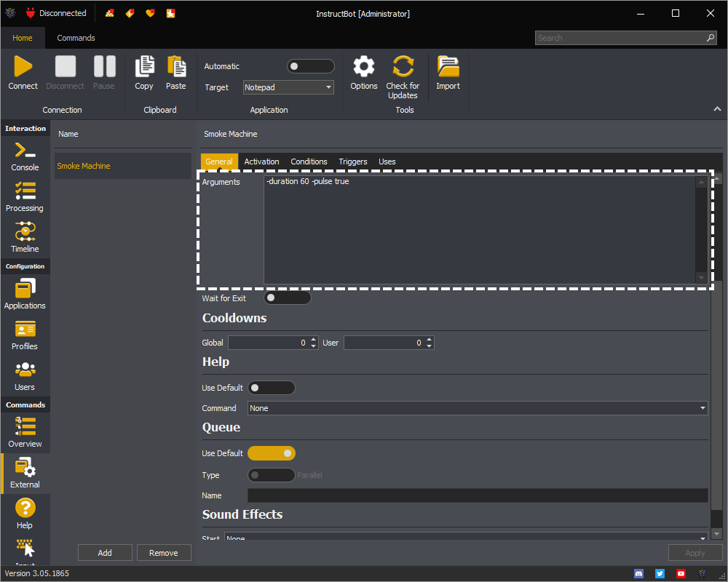Click the red plug Disconnected status icon

pos(31,13)
